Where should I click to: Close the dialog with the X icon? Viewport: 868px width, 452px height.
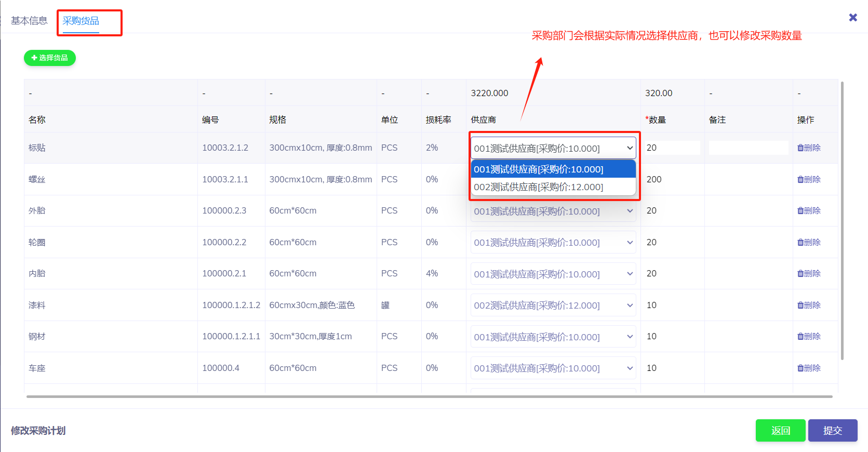(852, 18)
